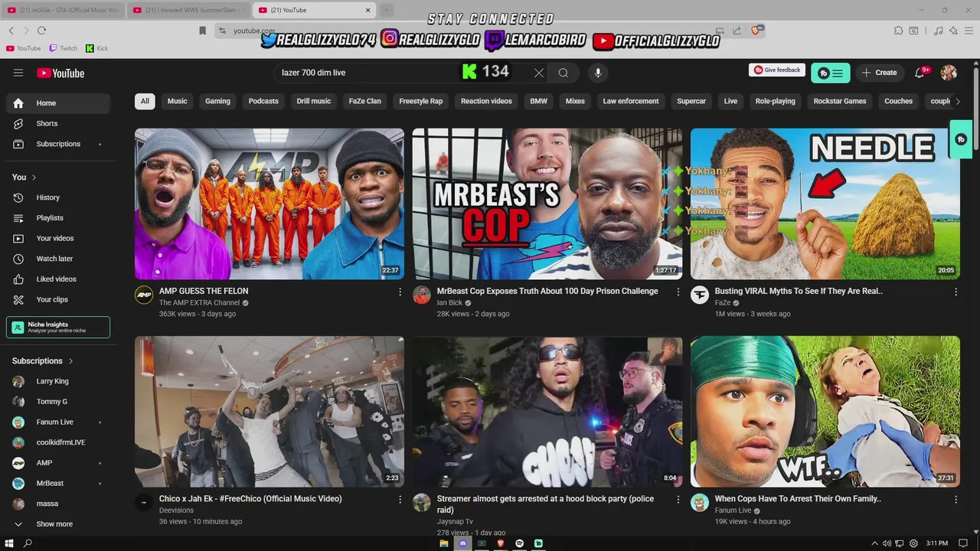Open the new tab plus button
This screenshot has height=551, width=980.
coord(387,10)
